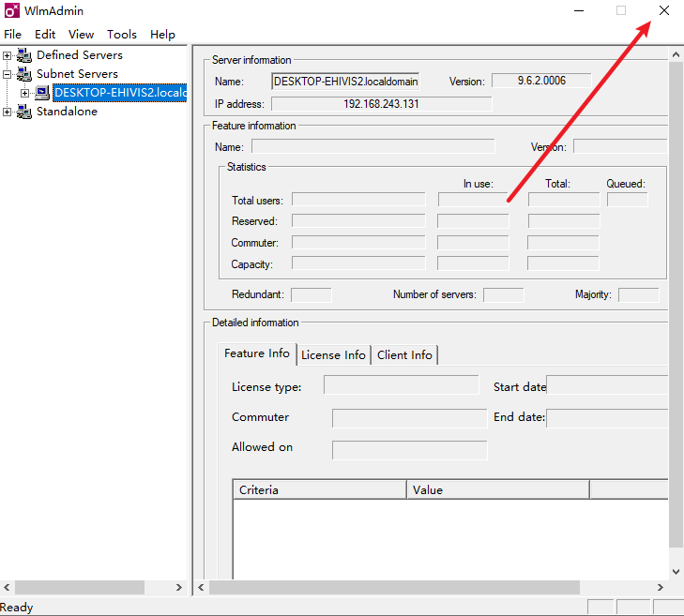Image resolution: width=684 pixels, height=616 pixels.
Task: Click the Standalone tree icon
Action: pyautogui.click(x=23, y=112)
